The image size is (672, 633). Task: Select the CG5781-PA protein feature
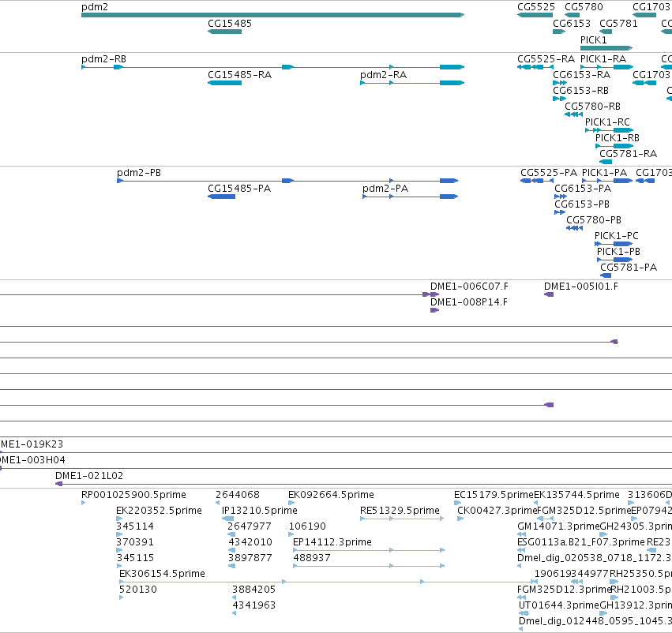(x=606, y=275)
